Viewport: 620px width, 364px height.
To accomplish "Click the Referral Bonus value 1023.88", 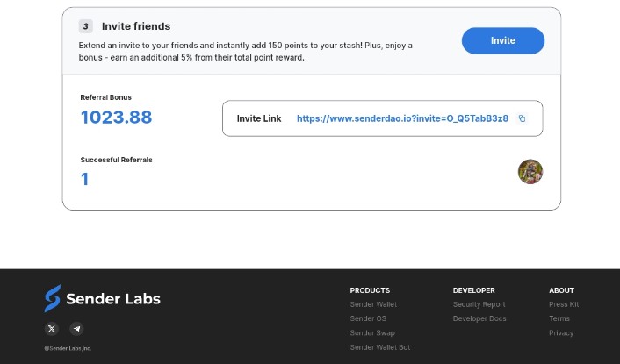I will pos(116,118).
